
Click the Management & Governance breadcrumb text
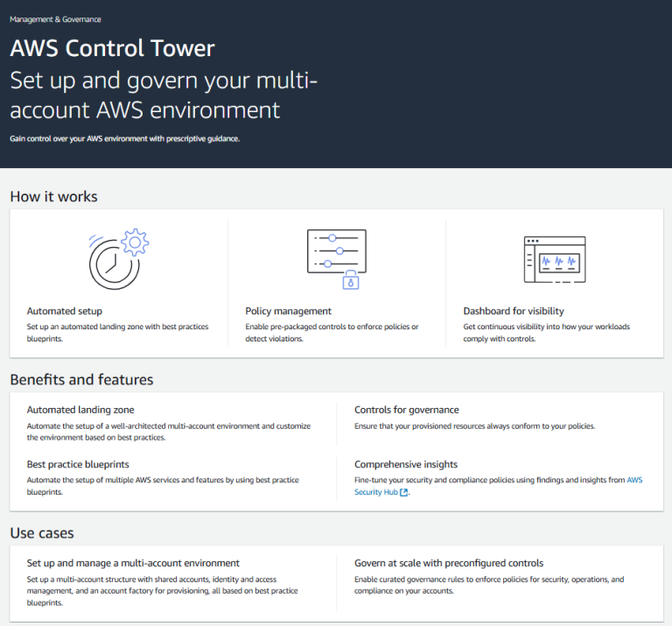tap(55, 19)
